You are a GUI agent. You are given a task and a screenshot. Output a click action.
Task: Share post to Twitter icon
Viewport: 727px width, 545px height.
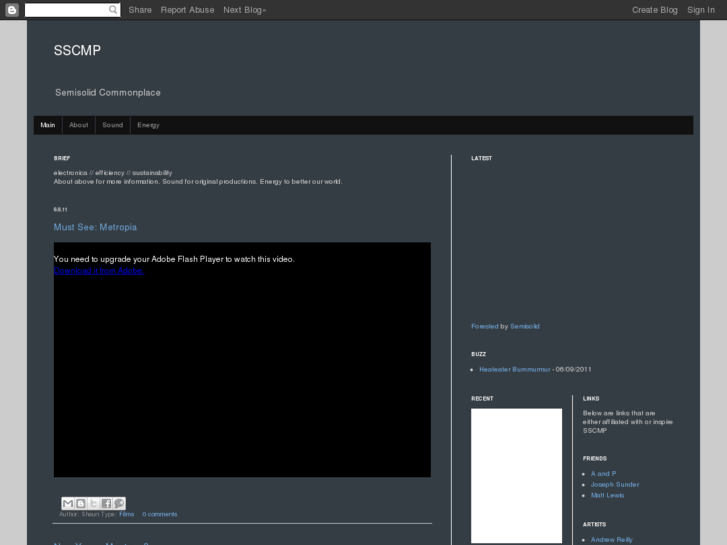pyautogui.click(x=93, y=503)
